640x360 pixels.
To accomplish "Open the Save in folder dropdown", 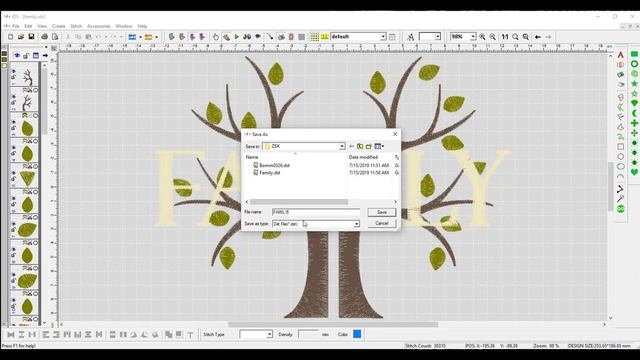I will (x=342, y=146).
